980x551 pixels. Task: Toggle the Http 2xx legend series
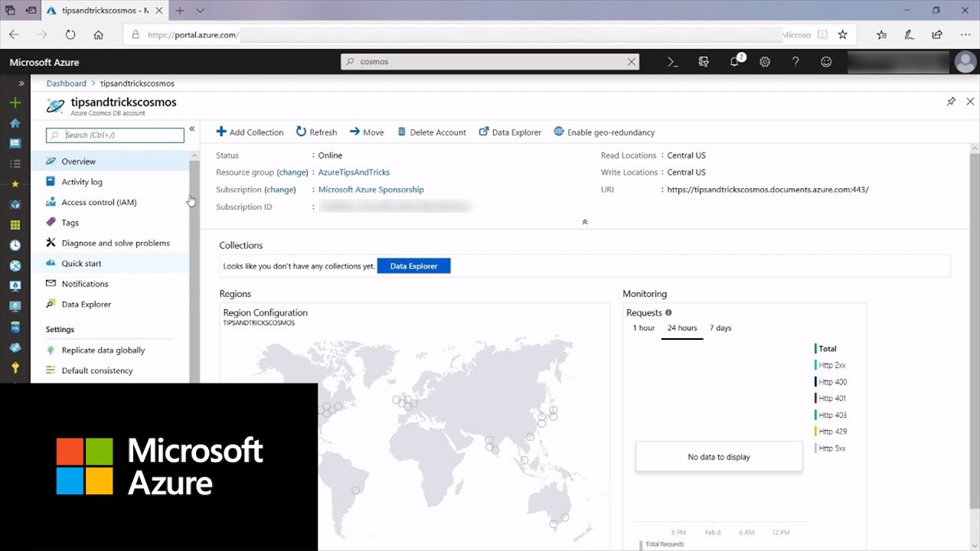831,366
